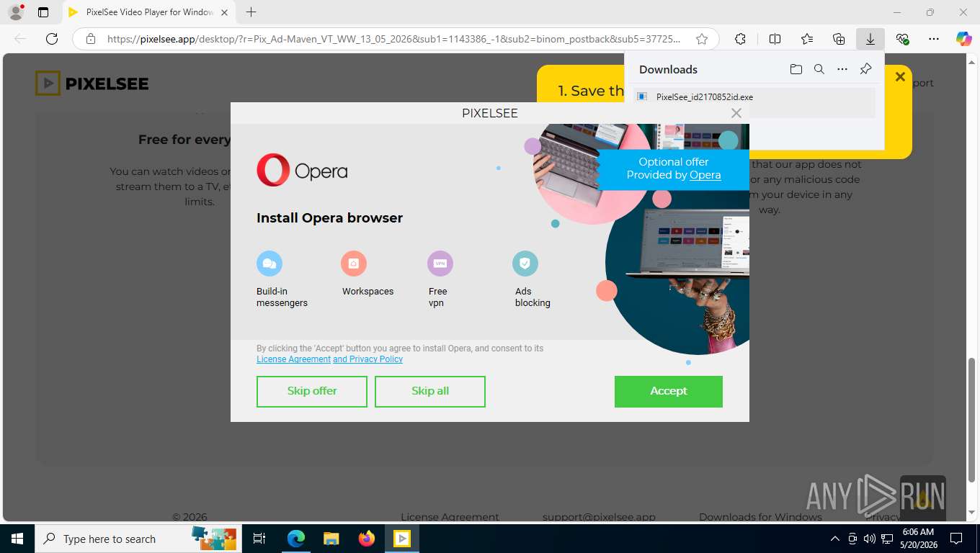Open Split screen icon
This screenshot has width=980, height=553.
click(775, 39)
